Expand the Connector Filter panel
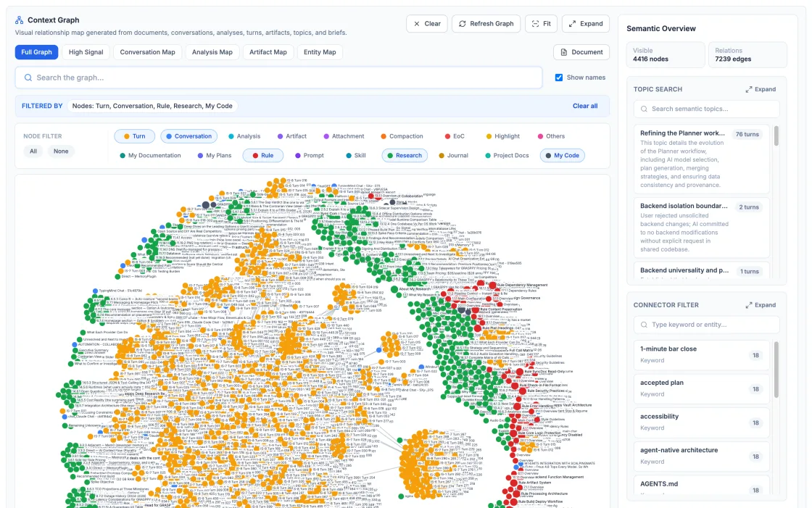Image resolution: width=812 pixels, height=508 pixels. (x=761, y=305)
